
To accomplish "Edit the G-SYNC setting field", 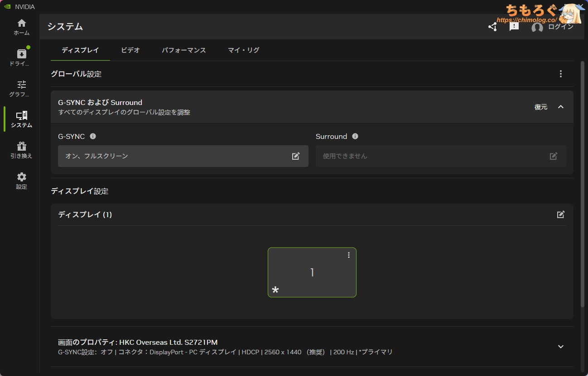I will [183, 156].
